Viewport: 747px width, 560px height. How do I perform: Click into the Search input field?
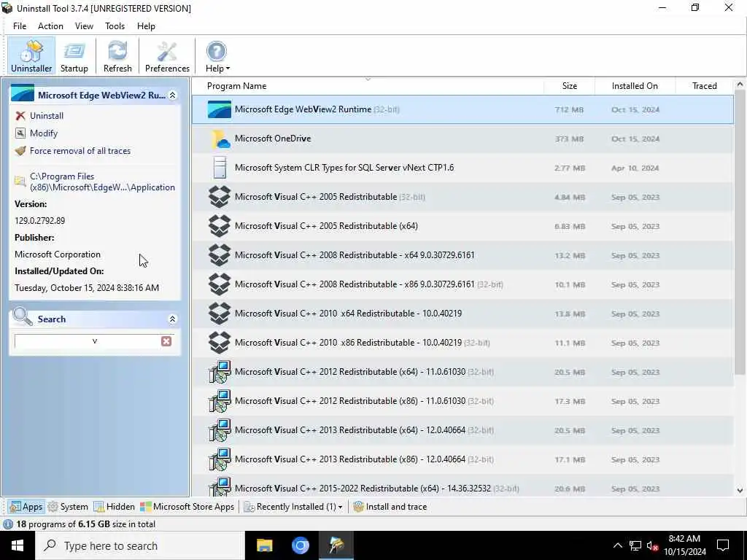click(x=88, y=341)
